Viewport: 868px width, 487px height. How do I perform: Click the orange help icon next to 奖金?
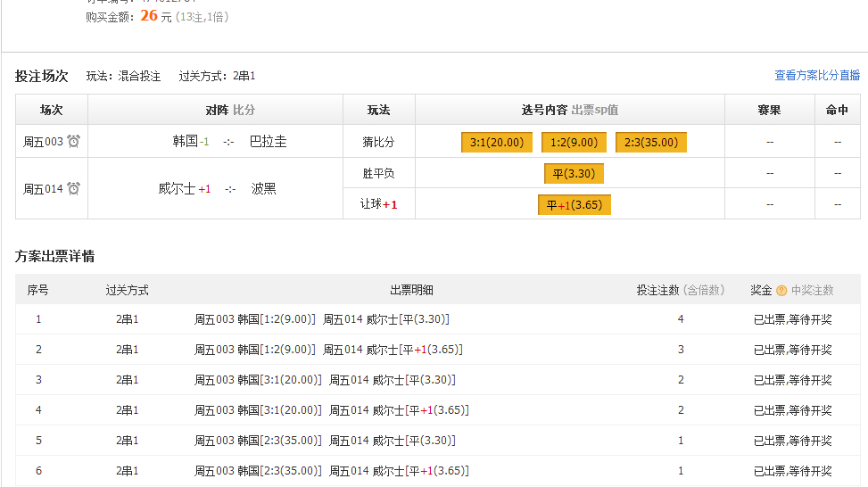pyautogui.click(x=781, y=291)
